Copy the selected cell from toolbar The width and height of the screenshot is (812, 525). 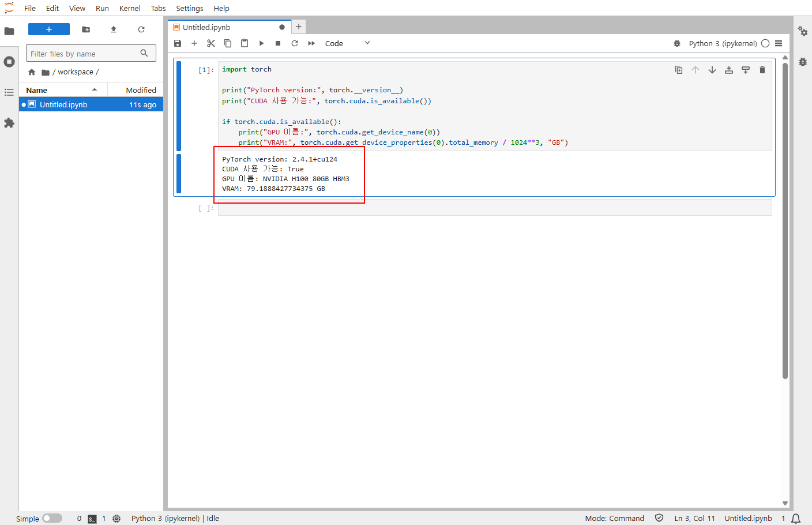228,43
